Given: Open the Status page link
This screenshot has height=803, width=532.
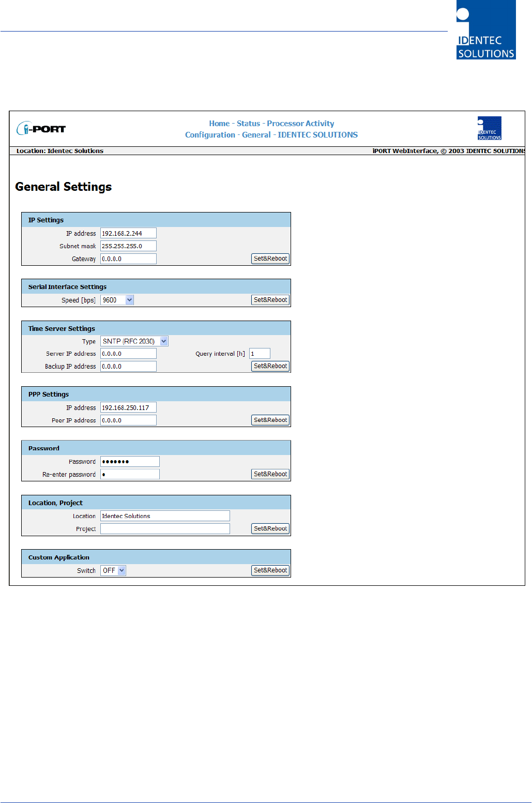Looking at the screenshot, I should click(248, 124).
